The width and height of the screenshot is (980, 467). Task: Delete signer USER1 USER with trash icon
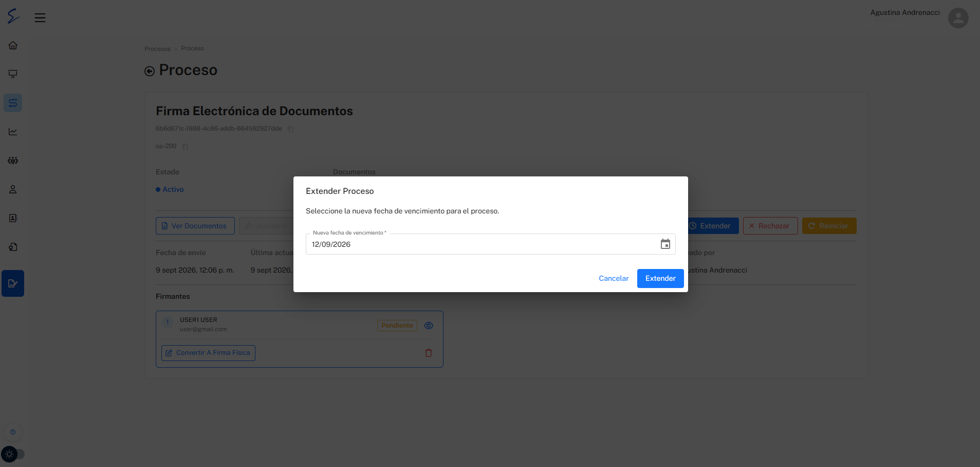pos(429,353)
